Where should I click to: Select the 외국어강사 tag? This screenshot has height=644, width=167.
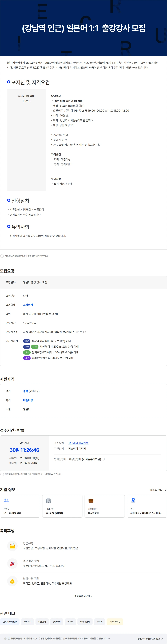[x=85, y=622]
